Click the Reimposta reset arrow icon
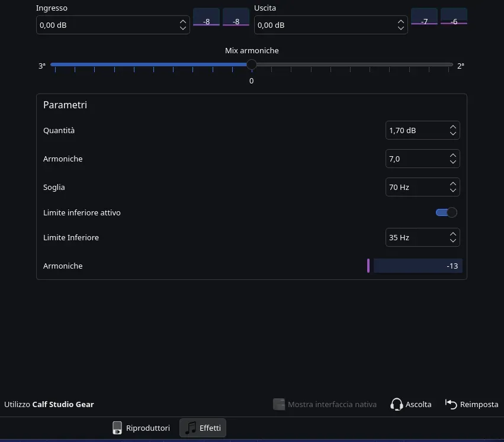The height and width of the screenshot is (442, 504). (451, 404)
